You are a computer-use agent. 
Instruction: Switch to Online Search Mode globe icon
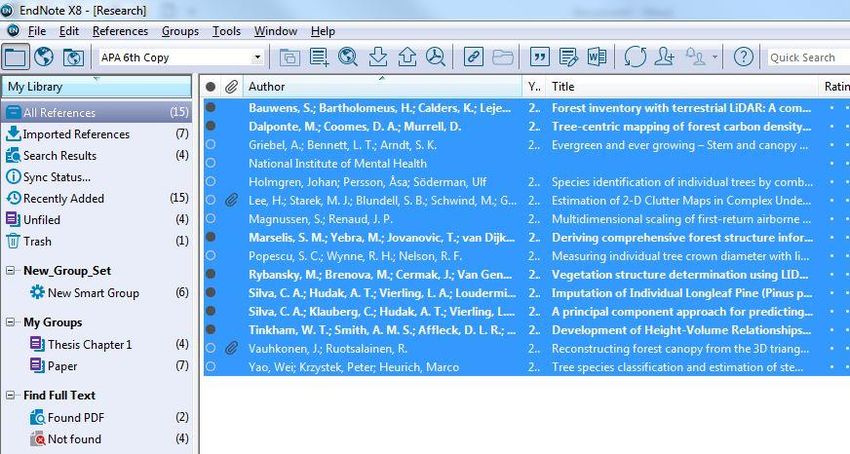tap(44, 56)
